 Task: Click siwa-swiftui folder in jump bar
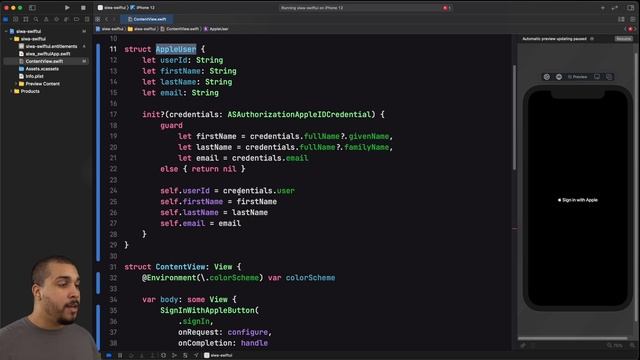142,29
